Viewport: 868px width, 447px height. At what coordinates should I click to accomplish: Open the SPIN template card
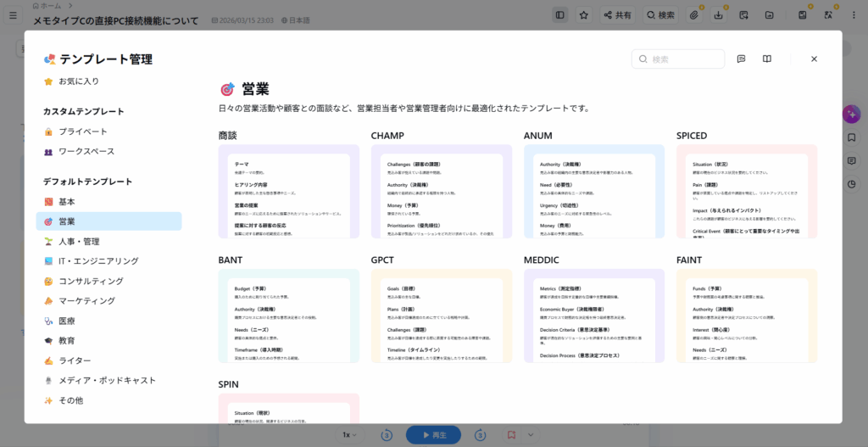click(289, 408)
